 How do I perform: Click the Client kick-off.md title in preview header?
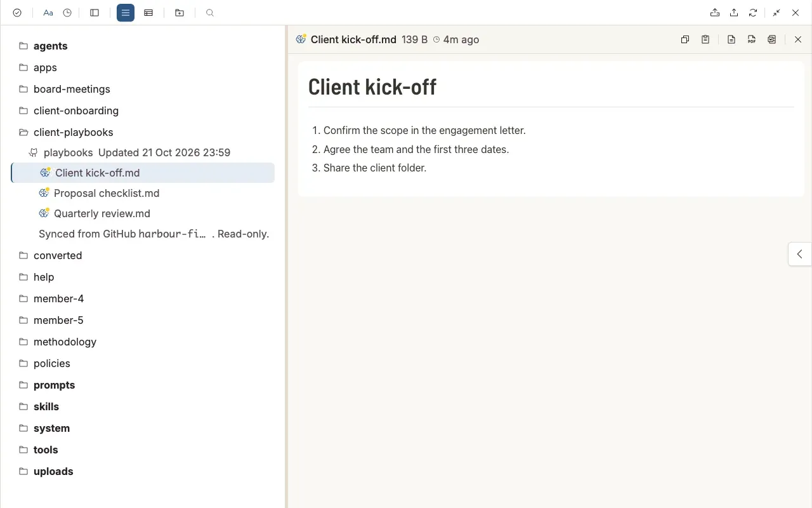[353, 39]
